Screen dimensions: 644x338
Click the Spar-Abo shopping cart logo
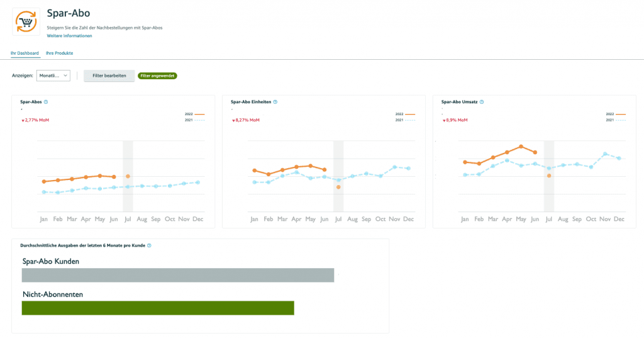(26, 22)
